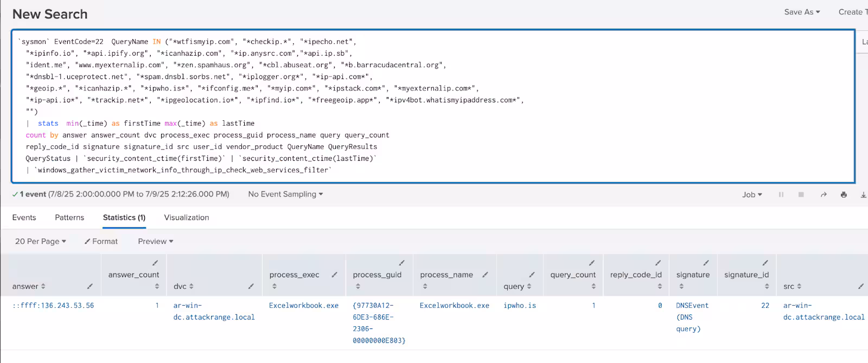Switch to the Events tab
868x363 pixels.
coord(24,217)
